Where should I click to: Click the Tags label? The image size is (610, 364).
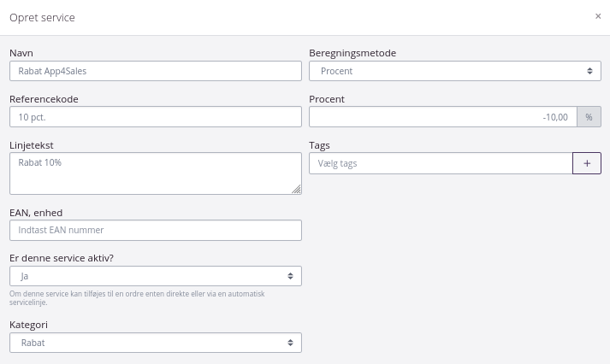[319, 145]
